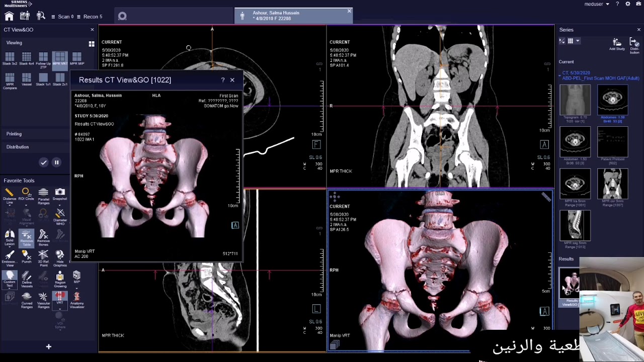This screenshot has height=362, width=644.
Task: Select the Diameter WHO tool
Action: point(60,217)
